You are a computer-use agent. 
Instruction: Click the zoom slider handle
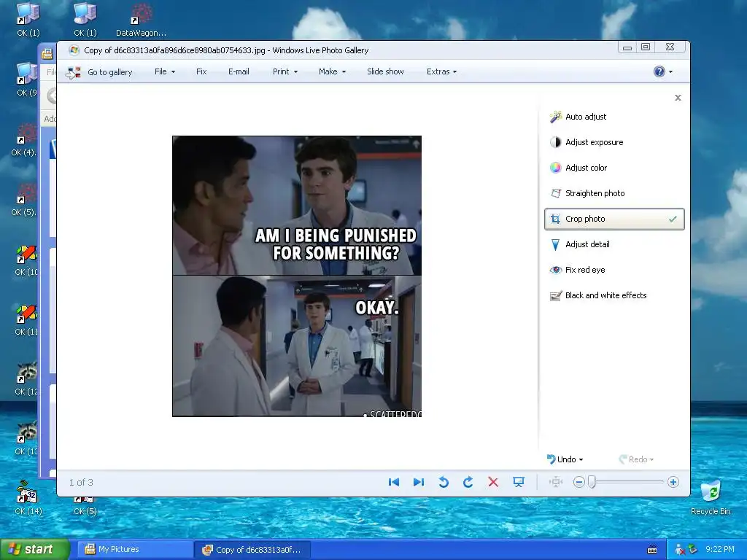(592, 482)
